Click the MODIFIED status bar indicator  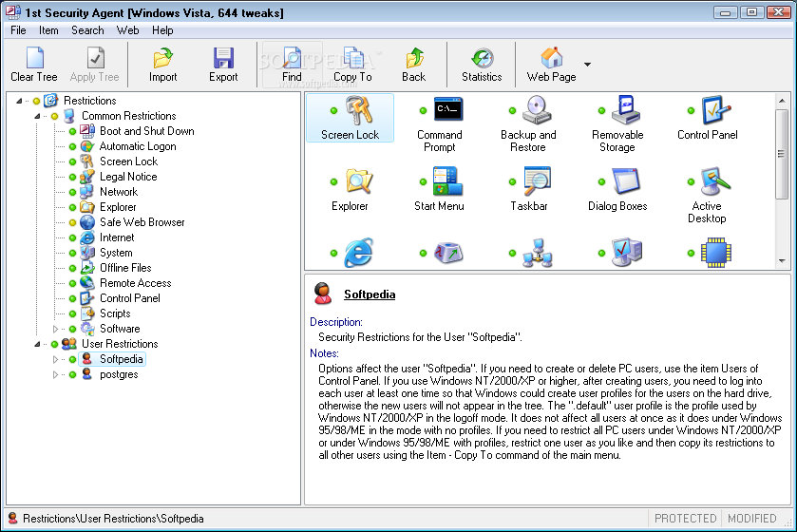(x=751, y=519)
